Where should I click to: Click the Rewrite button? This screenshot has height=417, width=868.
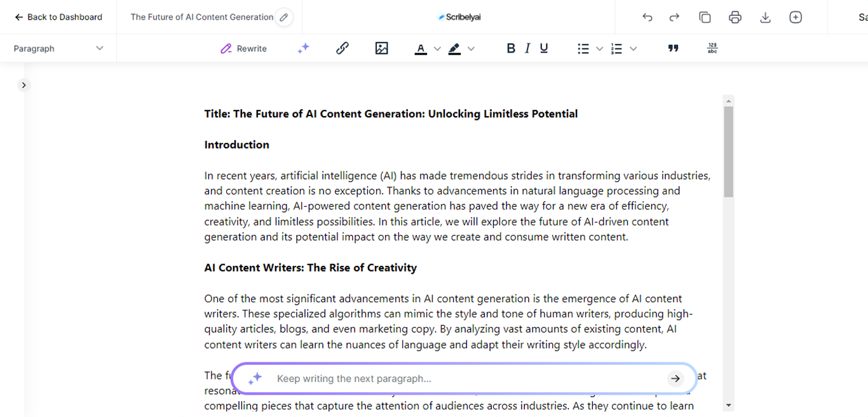243,48
